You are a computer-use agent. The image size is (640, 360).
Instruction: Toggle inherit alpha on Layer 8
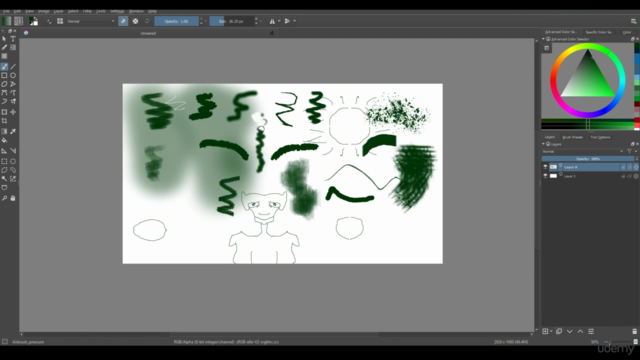point(630,167)
